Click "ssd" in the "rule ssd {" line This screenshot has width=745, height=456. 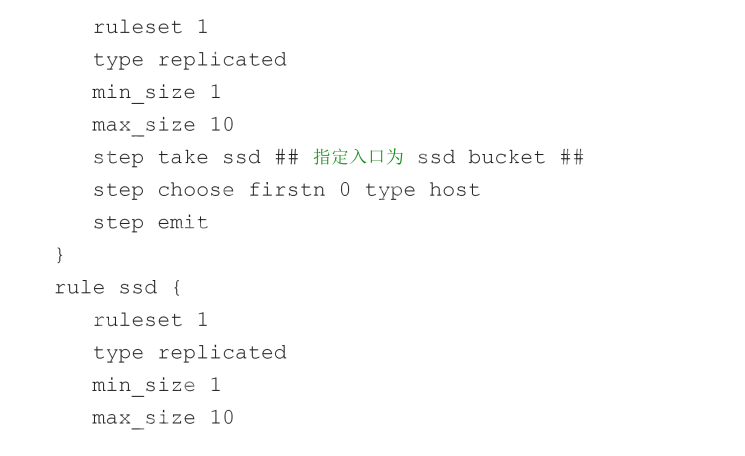138,287
